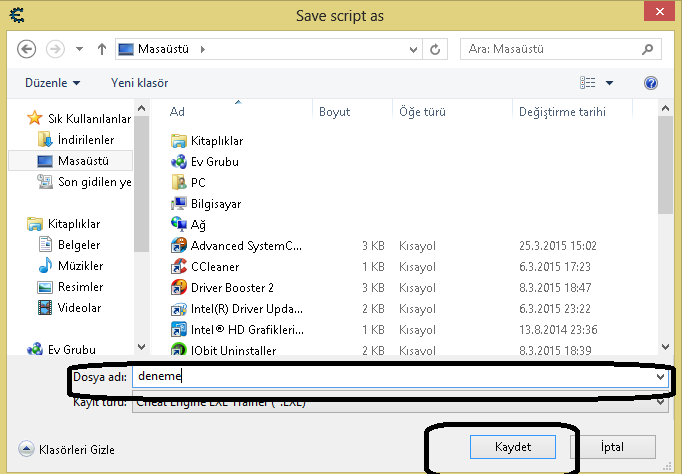Select the Advanced SystemCare shortcut icon

coord(178,245)
